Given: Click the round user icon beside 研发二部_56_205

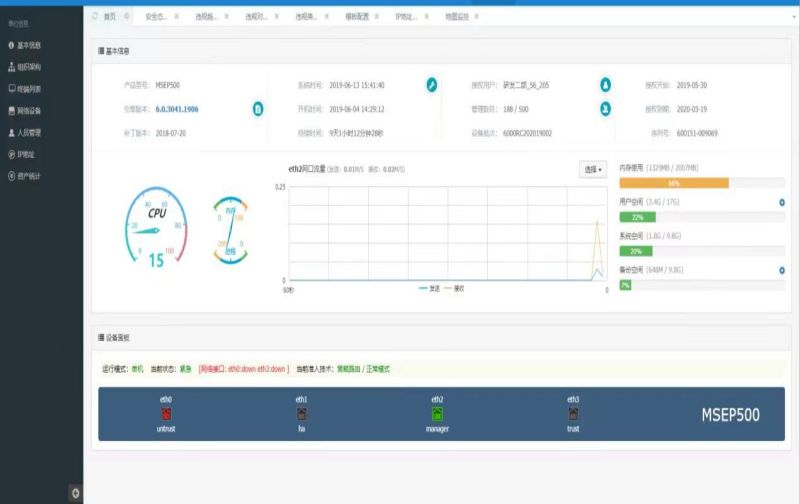Looking at the screenshot, I should click(605, 85).
